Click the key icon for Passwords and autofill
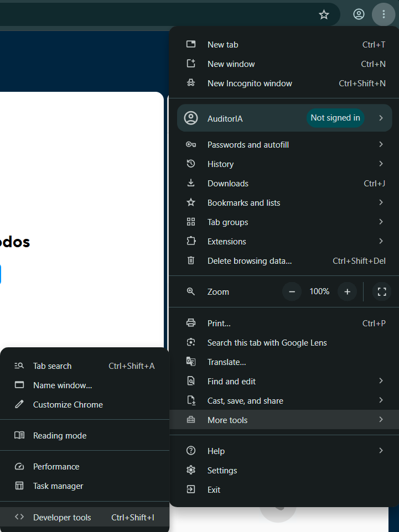399x532 pixels. (x=191, y=144)
